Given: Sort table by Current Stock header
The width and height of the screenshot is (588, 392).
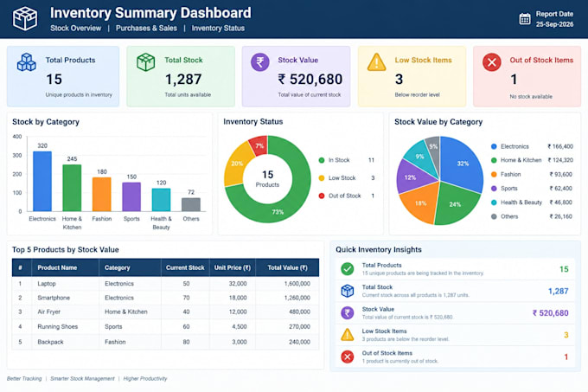Looking at the screenshot, I should point(185,267).
